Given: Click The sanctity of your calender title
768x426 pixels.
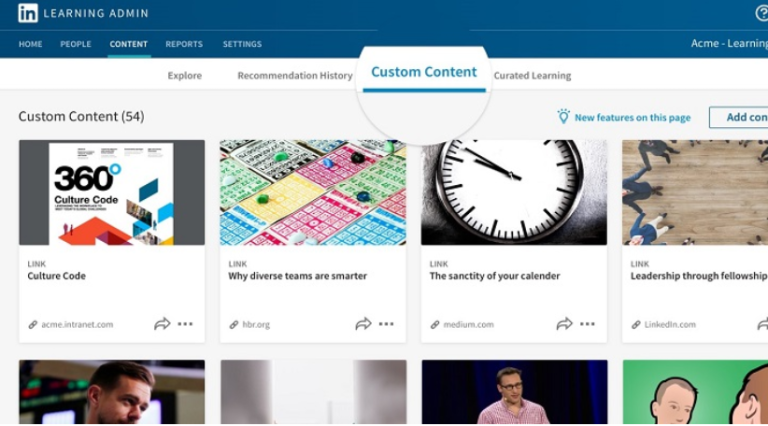Looking at the screenshot, I should pyautogui.click(x=495, y=276).
